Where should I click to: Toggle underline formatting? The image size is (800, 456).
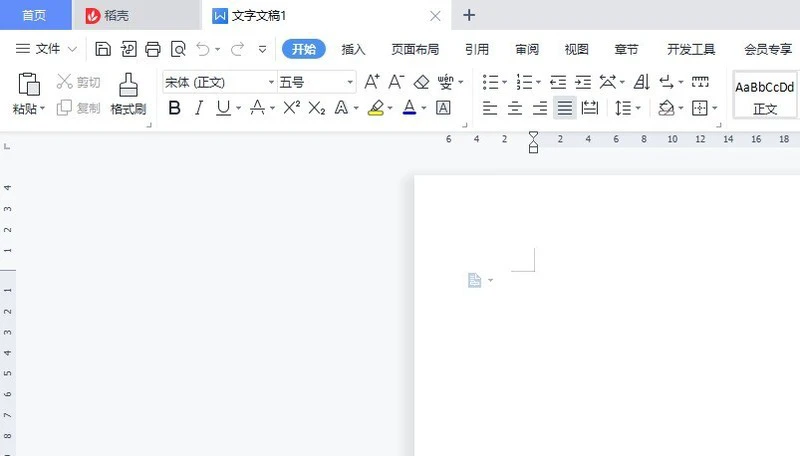(223, 108)
